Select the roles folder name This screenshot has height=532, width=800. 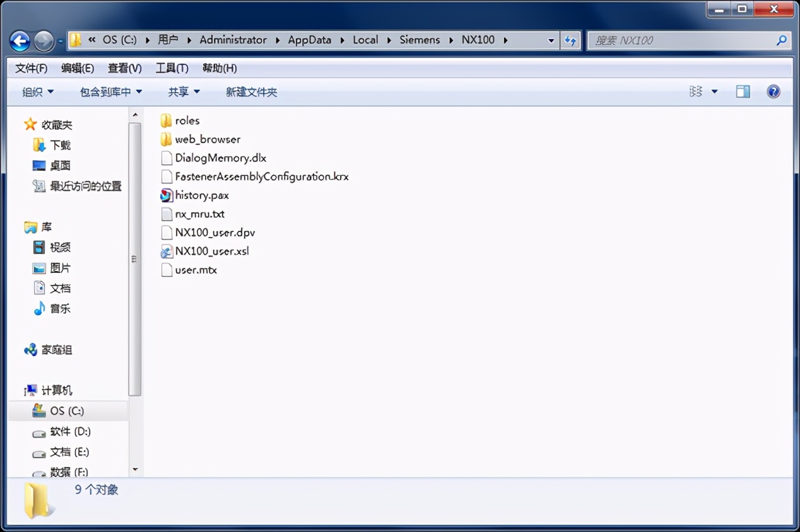pos(187,120)
